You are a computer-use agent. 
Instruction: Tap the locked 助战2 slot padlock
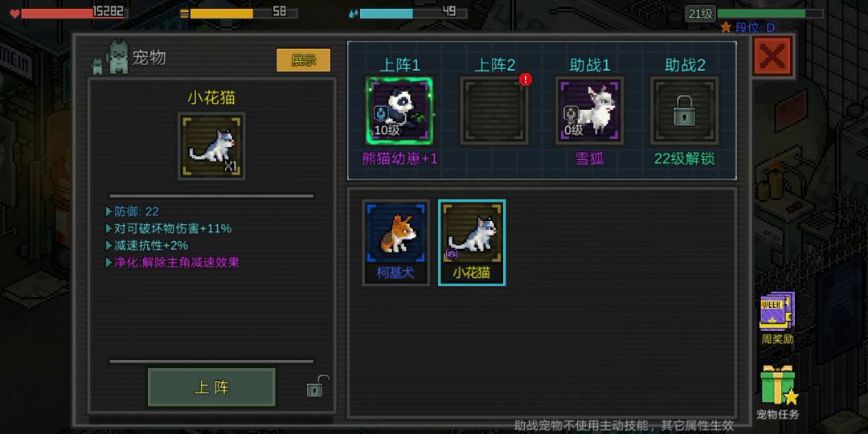(x=685, y=111)
